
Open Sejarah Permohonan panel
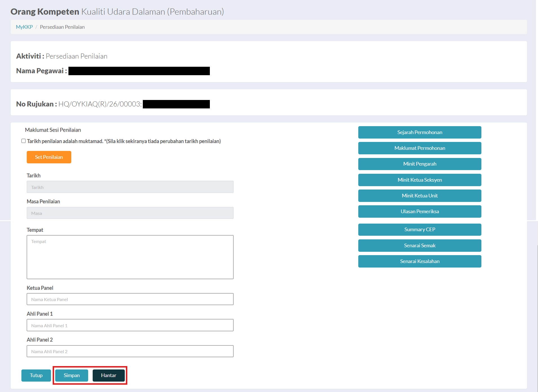tap(420, 132)
